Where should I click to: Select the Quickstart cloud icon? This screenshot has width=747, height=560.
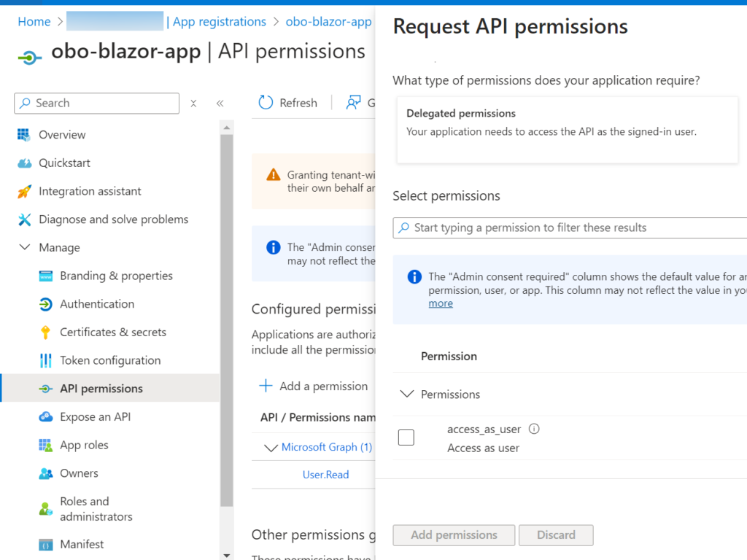pyautogui.click(x=24, y=163)
